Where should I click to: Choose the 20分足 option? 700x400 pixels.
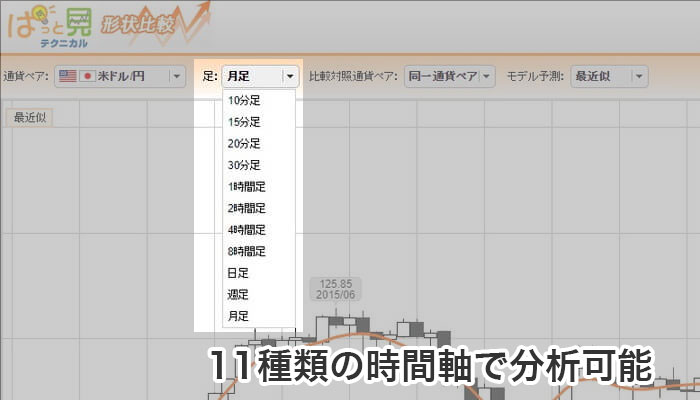pyautogui.click(x=258, y=143)
